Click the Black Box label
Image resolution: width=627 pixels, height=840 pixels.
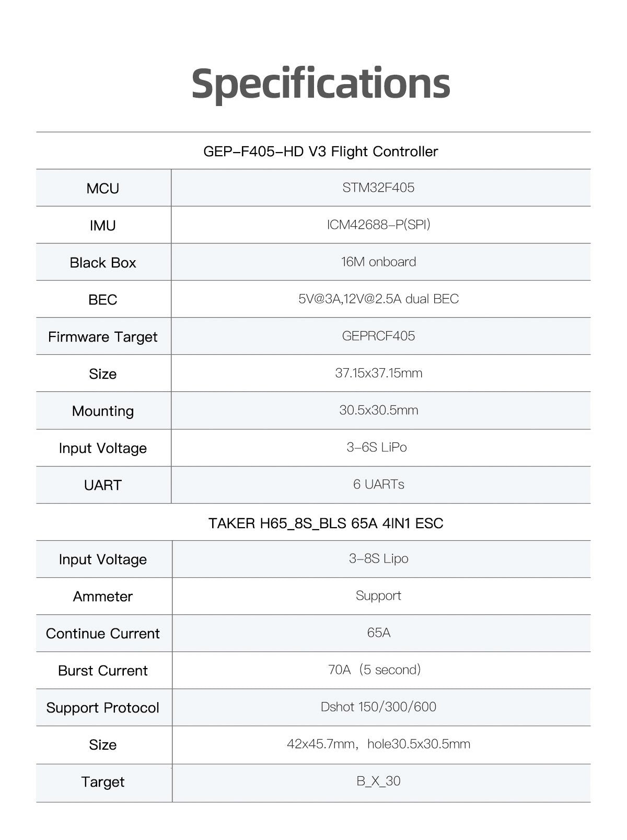point(103,262)
